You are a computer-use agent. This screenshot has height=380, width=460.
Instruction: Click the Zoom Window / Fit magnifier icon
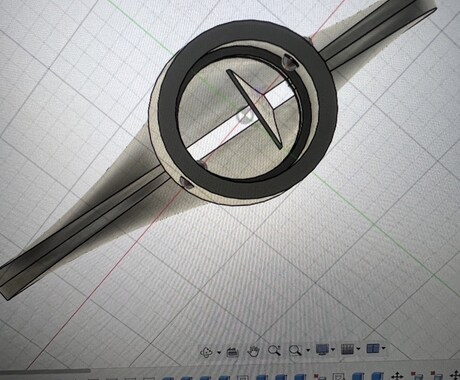click(295, 350)
